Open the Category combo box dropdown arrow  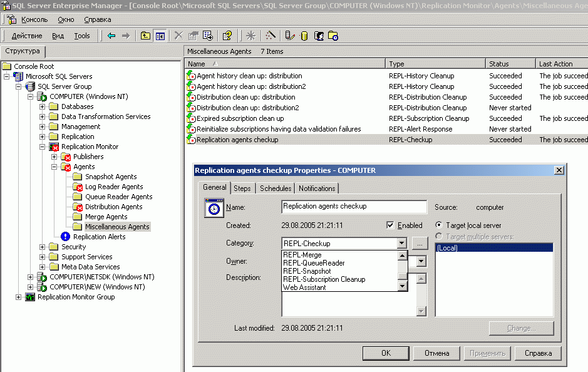401,243
